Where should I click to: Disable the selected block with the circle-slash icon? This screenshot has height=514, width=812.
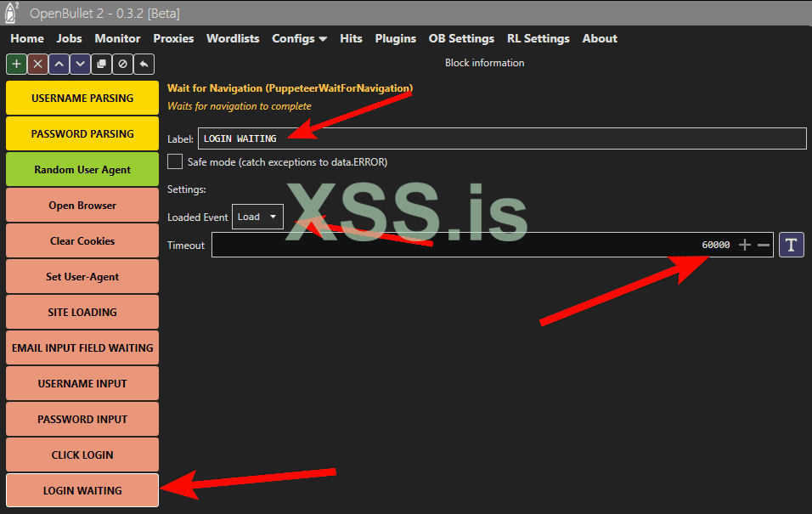(122, 65)
